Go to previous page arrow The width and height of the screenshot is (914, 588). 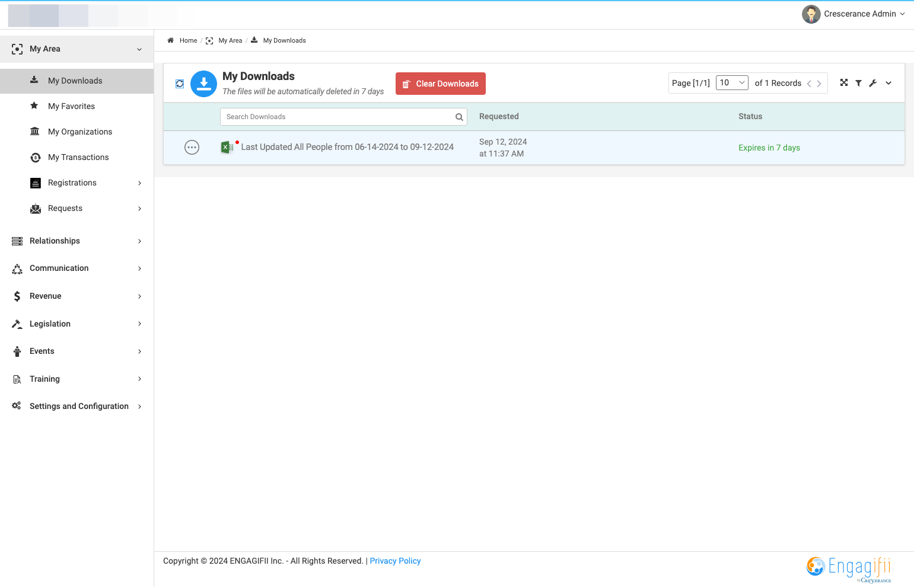click(x=809, y=84)
